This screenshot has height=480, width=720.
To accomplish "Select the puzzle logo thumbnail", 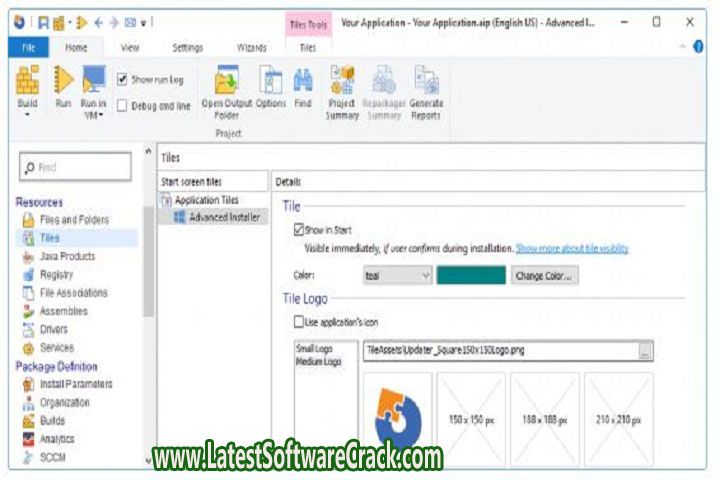I will [398, 419].
